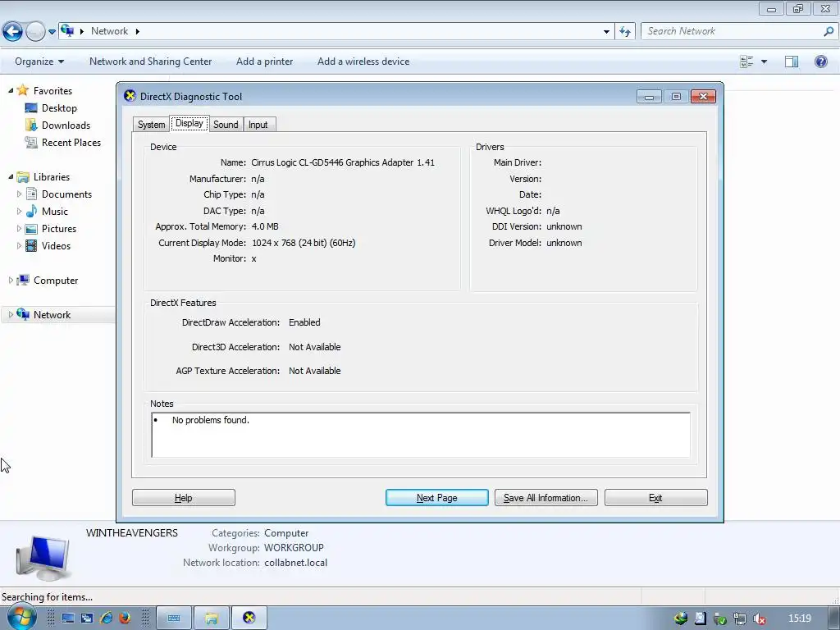Image resolution: width=840 pixels, height=630 pixels.
Task: Open the recent locations dropdown beside forward arrow
Action: pyautogui.click(x=52, y=32)
